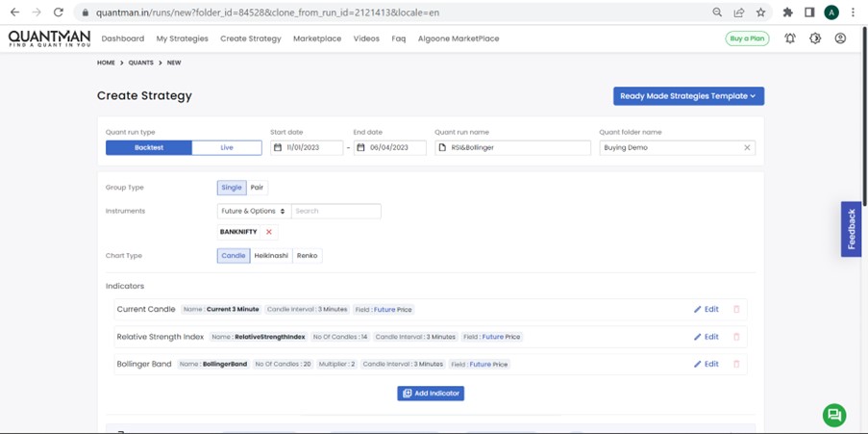Viewport: 868px width, 434px height.
Task: Open the settings gear icon in header
Action: (815, 38)
